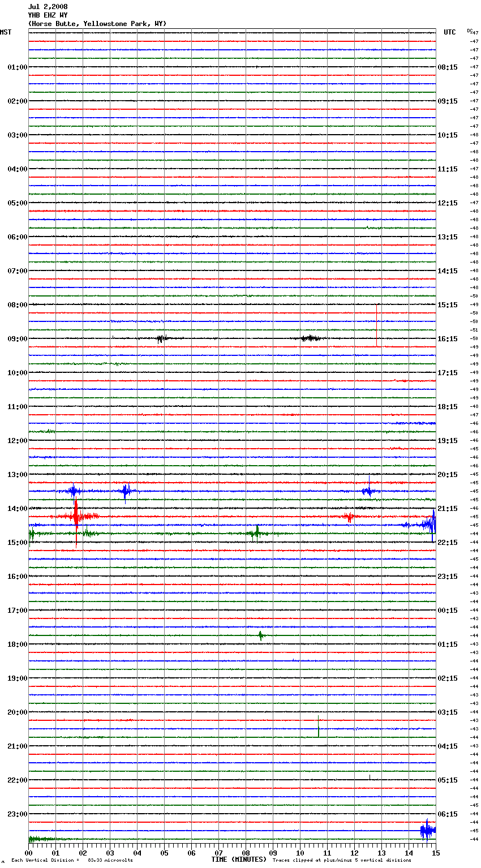481x868 pixels.
Task: Select the 19:00 MST row label
Action: pyautogui.click(x=18, y=678)
